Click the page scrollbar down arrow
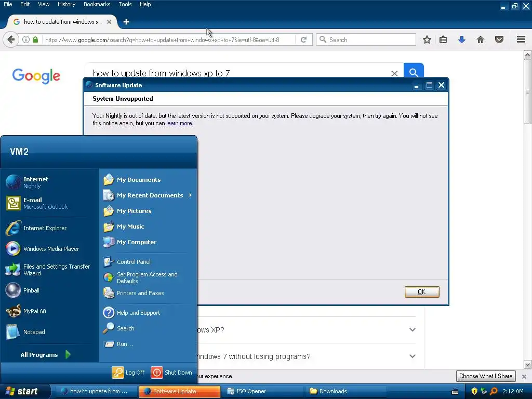This screenshot has width=532, height=399. point(528,365)
